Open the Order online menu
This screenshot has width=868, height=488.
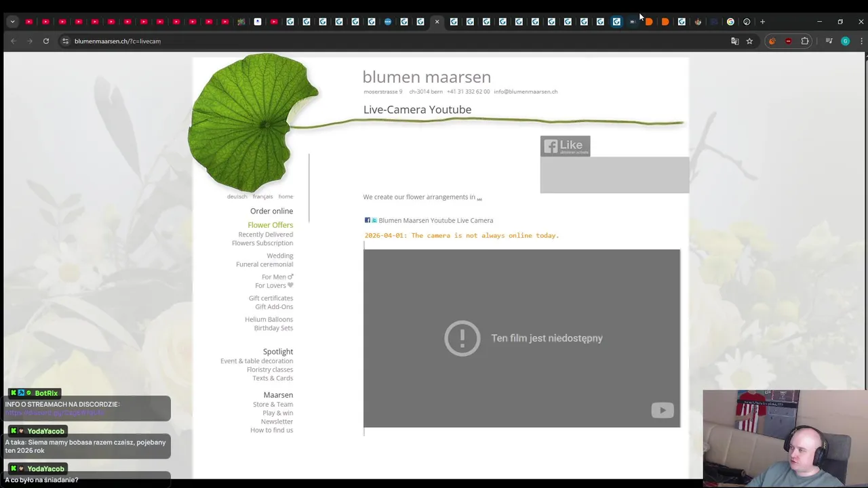[x=271, y=211]
